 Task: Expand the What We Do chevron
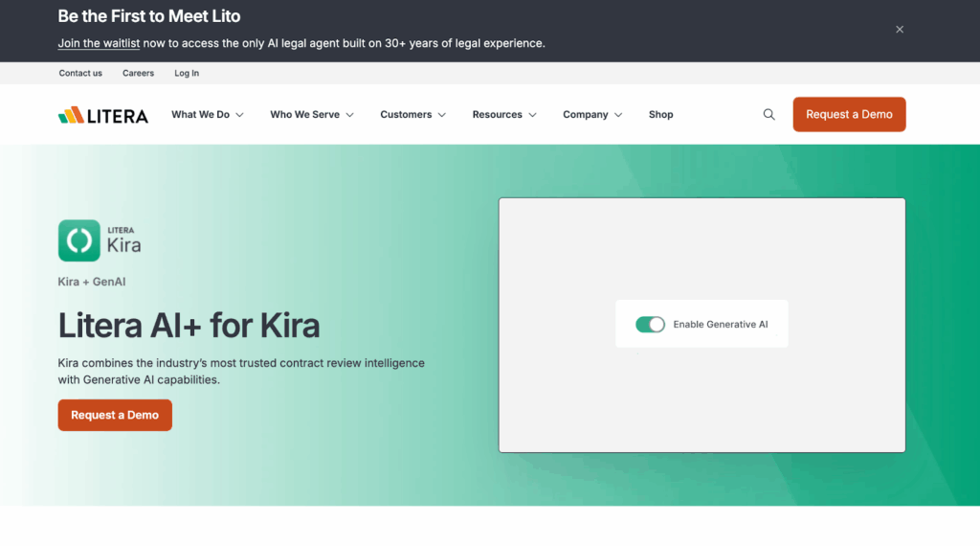pyautogui.click(x=239, y=115)
